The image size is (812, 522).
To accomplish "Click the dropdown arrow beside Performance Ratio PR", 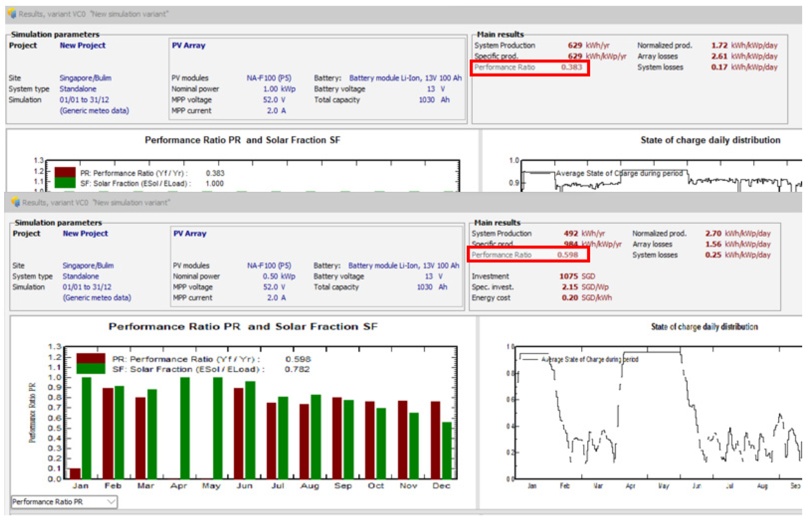I will (111, 502).
